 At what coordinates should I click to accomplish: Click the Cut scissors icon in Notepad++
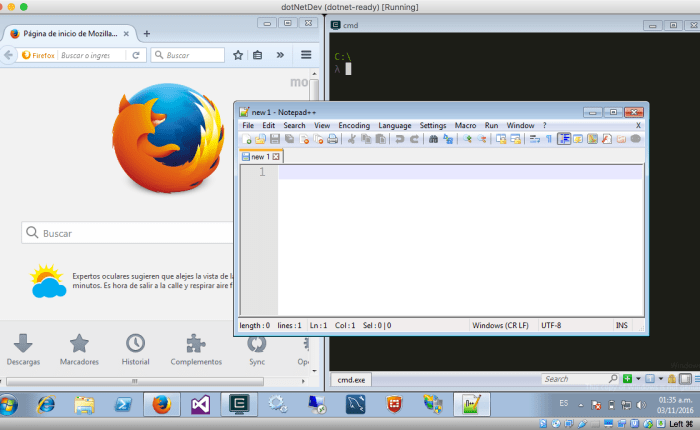[352, 139]
